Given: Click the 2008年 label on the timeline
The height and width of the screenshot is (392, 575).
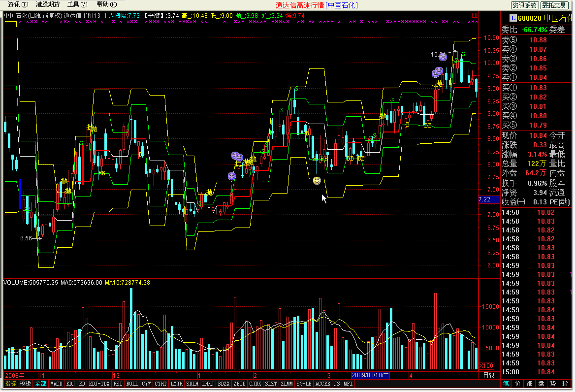Looking at the screenshot, I should 15,375.
